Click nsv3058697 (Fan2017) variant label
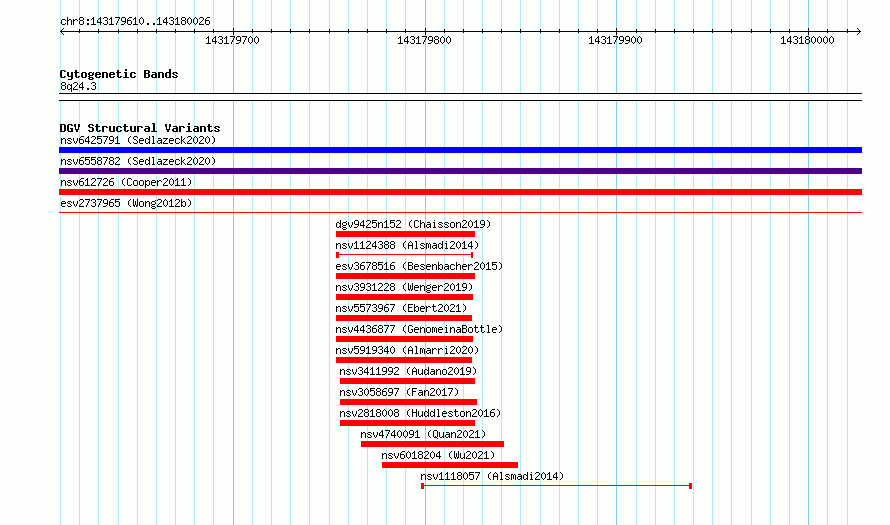 [x=399, y=392]
